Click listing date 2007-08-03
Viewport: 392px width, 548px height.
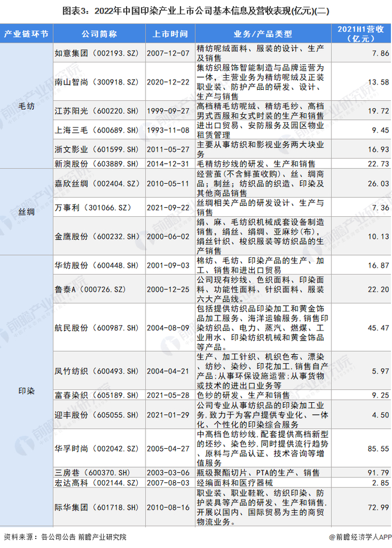click(168, 482)
